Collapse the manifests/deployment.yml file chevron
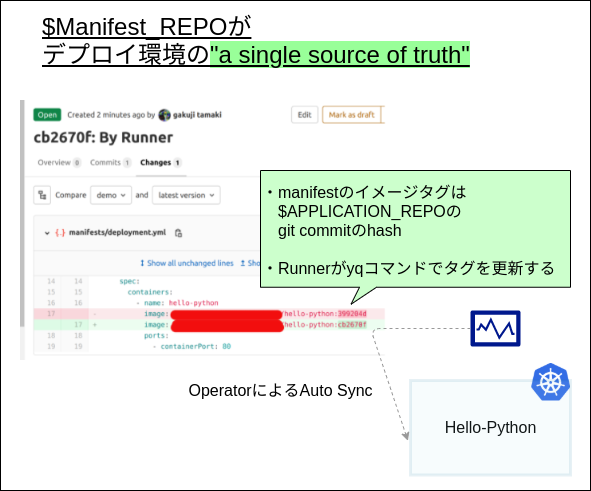Viewport: 591px width, 491px height. (47, 233)
